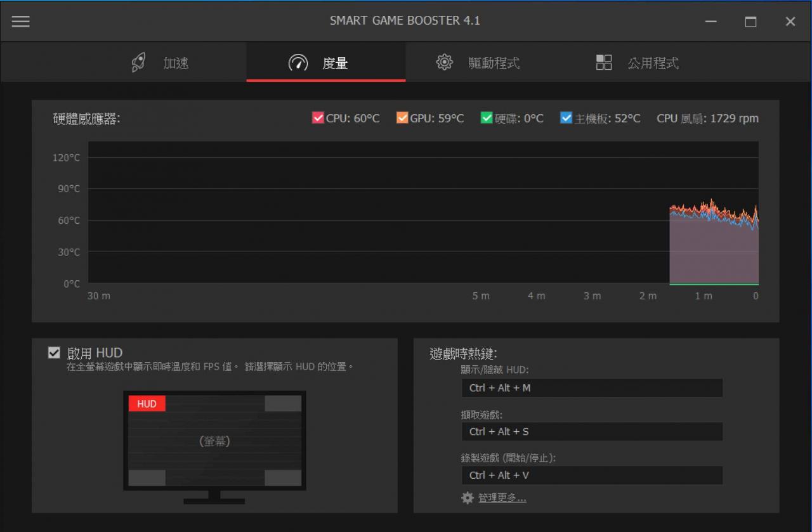Image resolution: width=812 pixels, height=532 pixels.
Task: Click the 遊戲時熱鍵 heading
Action: click(463, 354)
